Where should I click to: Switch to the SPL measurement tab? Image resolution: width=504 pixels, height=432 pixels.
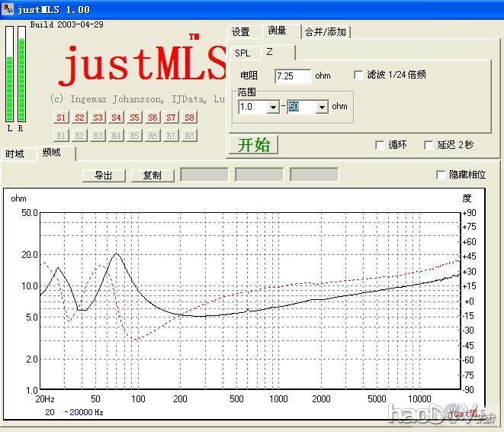[x=242, y=53]
